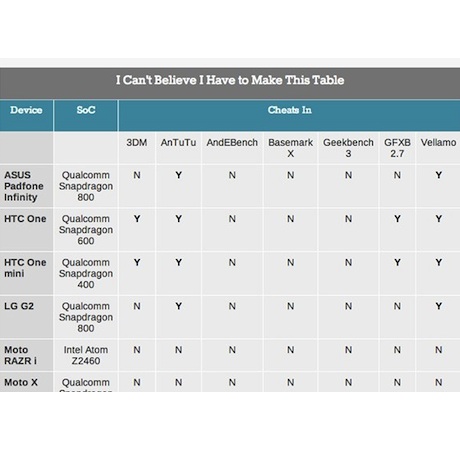Click the Basemark X 'N' in LG G2 row

pos(290,306)
